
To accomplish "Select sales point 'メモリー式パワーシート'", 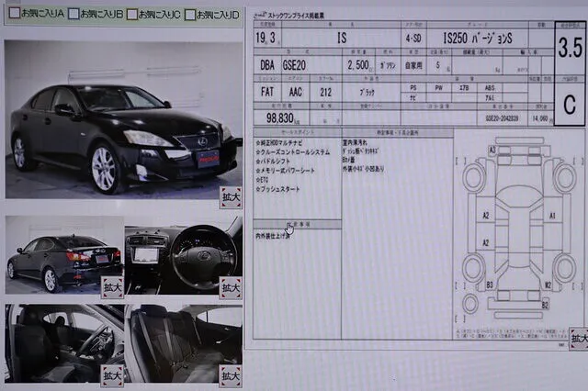I will click(286, 171).
